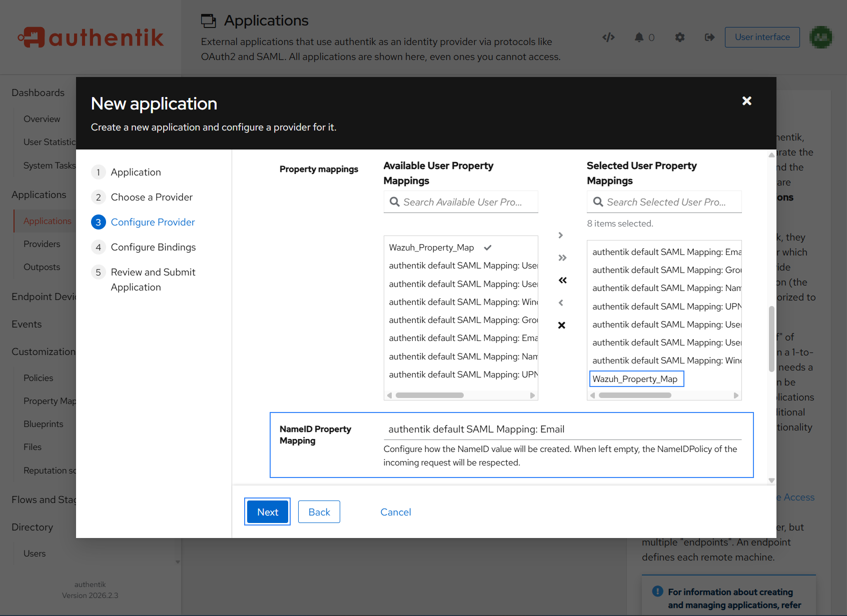847x616 pixels.
Task: Go to wizard step Configure Bindings
Action: point(153,247)
